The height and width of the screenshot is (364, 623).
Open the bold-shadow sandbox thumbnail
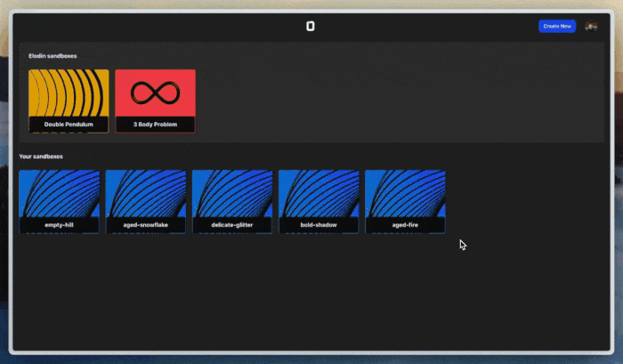point(319,192)
